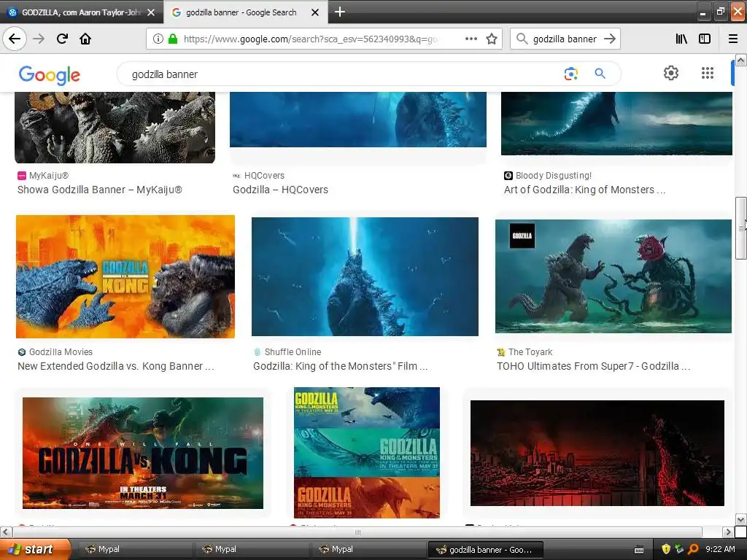Bookmark this page with the star
This screenshot has height=560, width=747.
pyautogui.click(x=492, y=39)
